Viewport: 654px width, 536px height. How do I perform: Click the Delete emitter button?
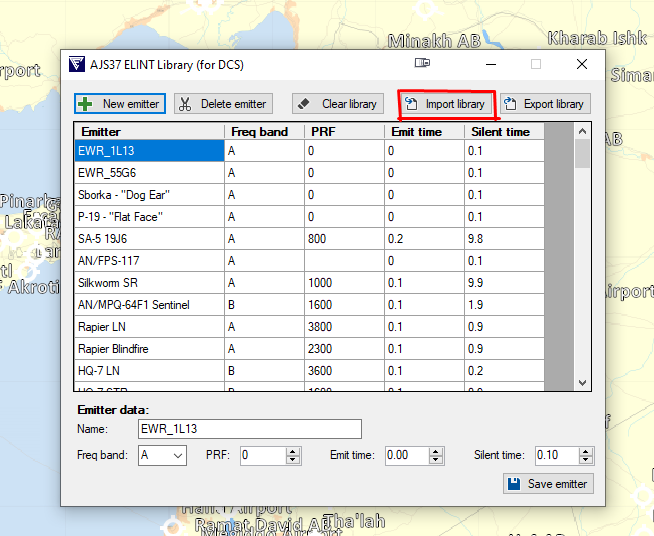click(x=223, y=103)
